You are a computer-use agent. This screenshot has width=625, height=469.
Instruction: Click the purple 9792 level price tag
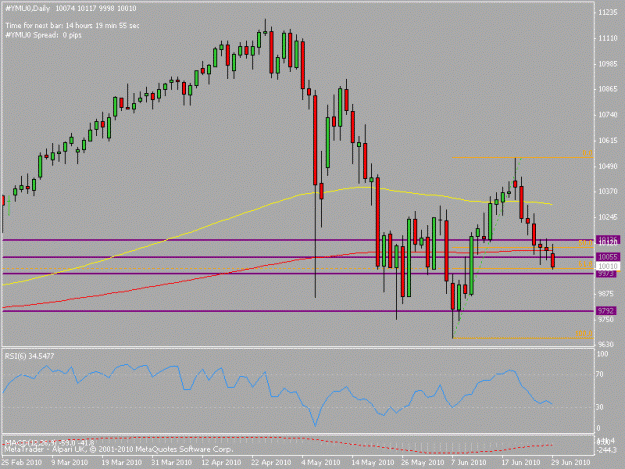606,311
